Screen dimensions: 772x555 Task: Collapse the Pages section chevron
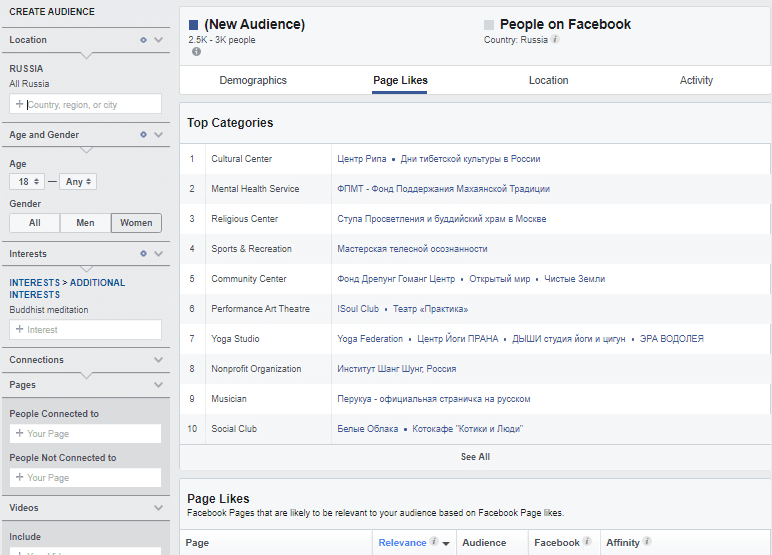159,385
